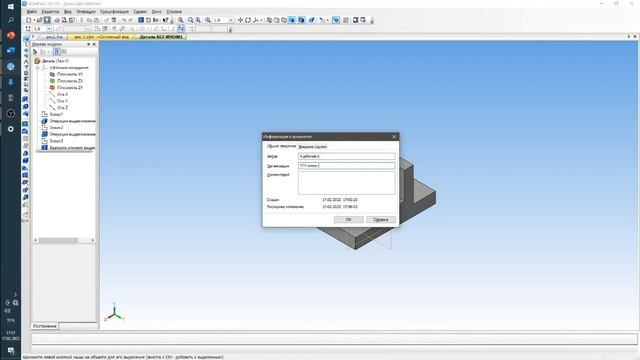Open the Построение tab at panel bottom

tap(44, 326)
